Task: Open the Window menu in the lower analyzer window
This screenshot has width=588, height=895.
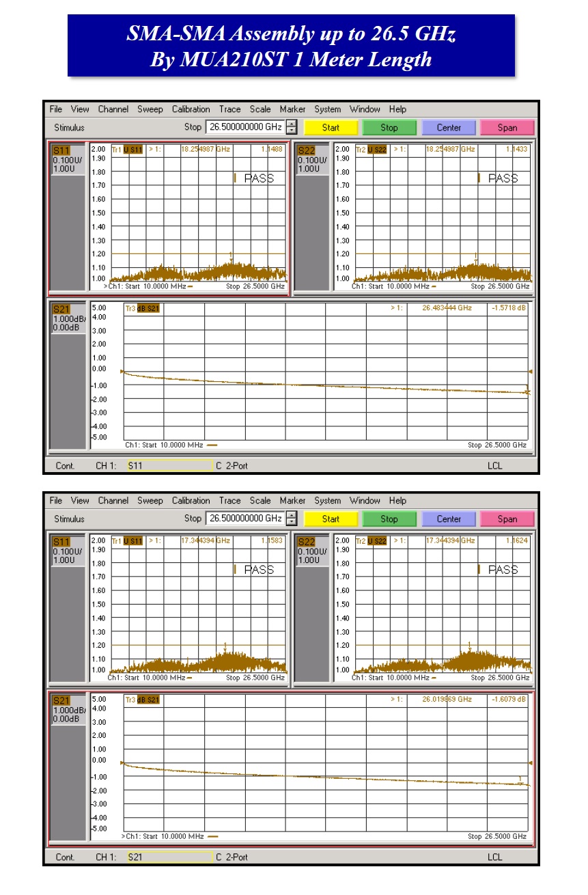Action: tap(365, 501)
